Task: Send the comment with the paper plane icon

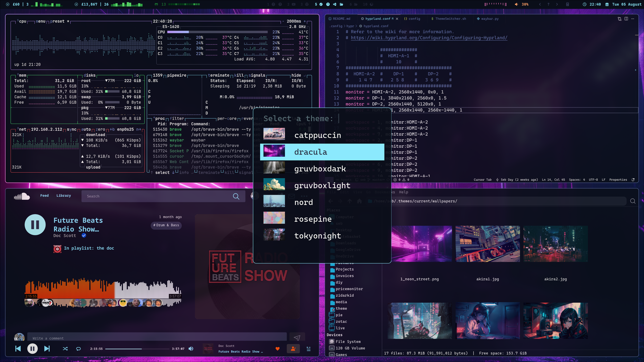Action: pos(297,338)
